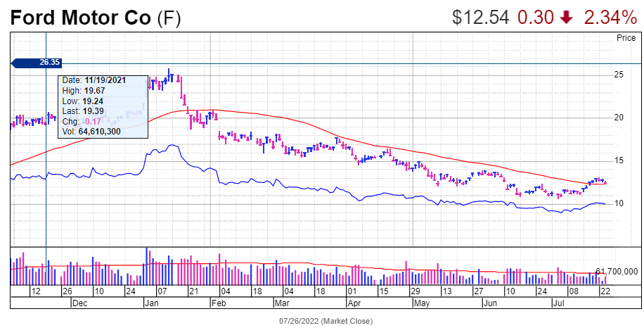This screenshot has width=644, height=328.
Task: Click the May month label
Action: pos(422,304)
